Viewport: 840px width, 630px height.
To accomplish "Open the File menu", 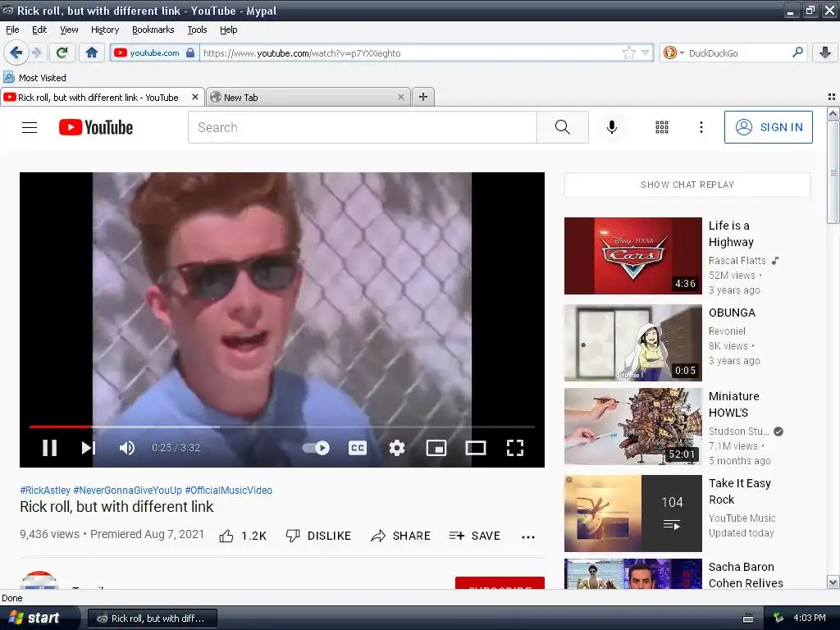I will tap(12, 30).
